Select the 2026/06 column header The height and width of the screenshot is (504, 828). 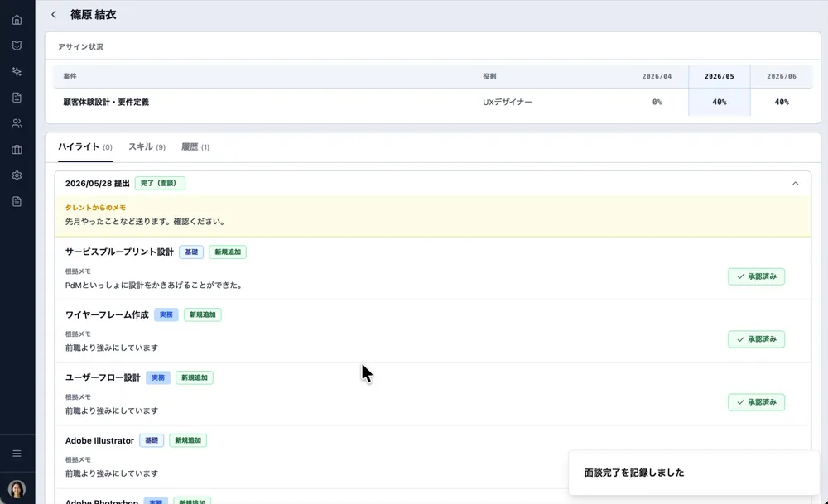pos(782,76)
